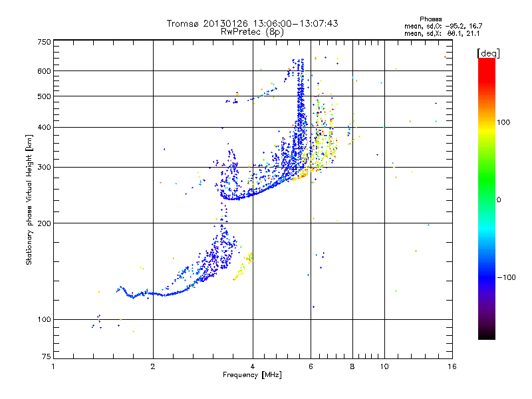Select the subtitle "RwPretec (8p)"
Screen dimensions: 532x399
[x=252, y=32]
